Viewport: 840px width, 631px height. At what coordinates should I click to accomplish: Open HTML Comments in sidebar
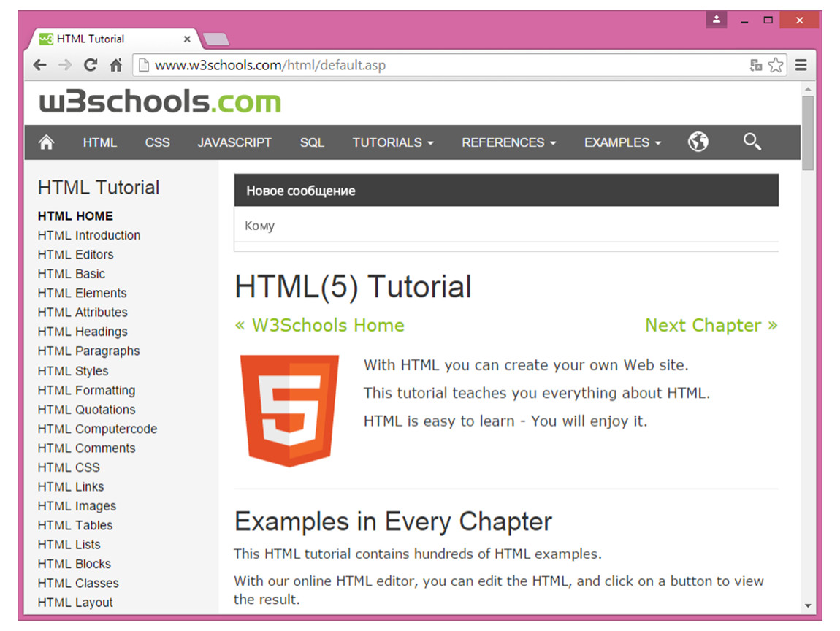[x=86, y=448]
